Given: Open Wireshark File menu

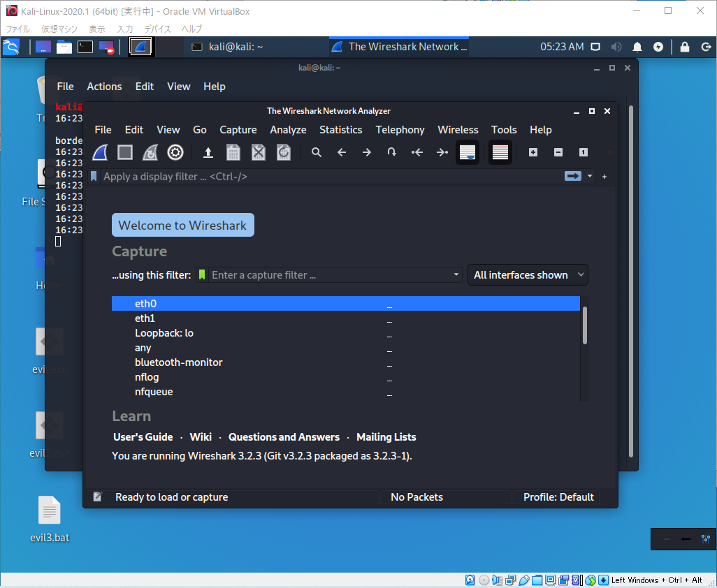Looking at the screenshot, I should 103,130.
